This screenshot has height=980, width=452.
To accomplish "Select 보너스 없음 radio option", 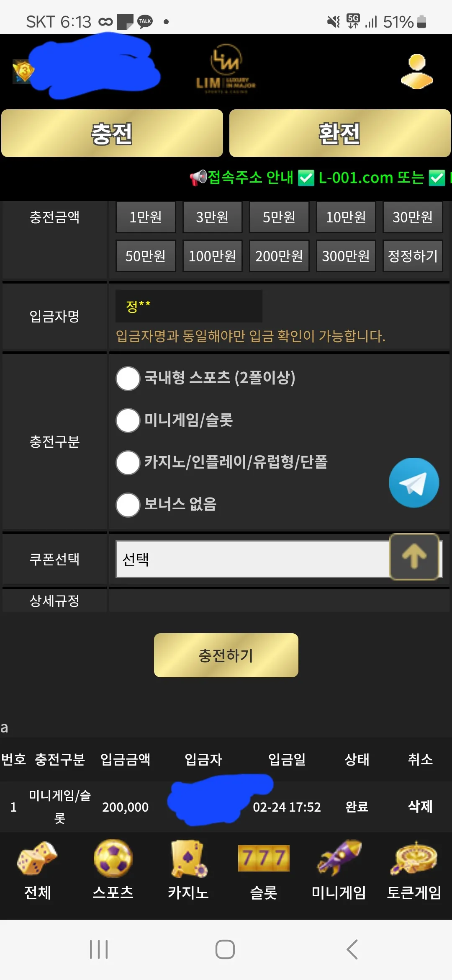I will pyautogui.click(x=128, y=505).
